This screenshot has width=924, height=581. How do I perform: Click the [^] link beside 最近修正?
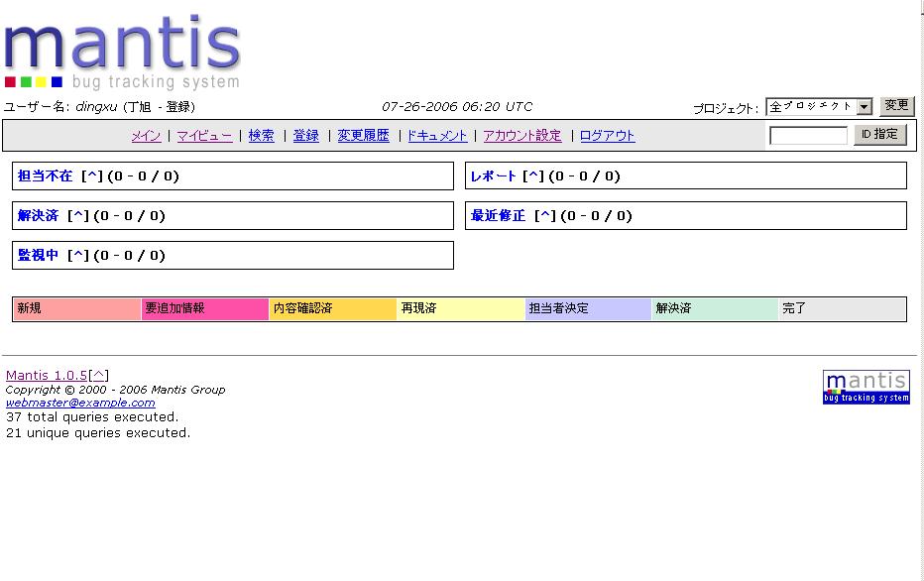[545, 216]
